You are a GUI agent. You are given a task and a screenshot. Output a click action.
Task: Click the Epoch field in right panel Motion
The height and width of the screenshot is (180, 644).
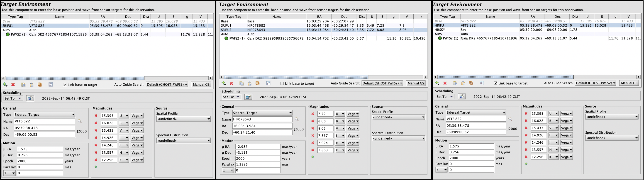[471, 158]
